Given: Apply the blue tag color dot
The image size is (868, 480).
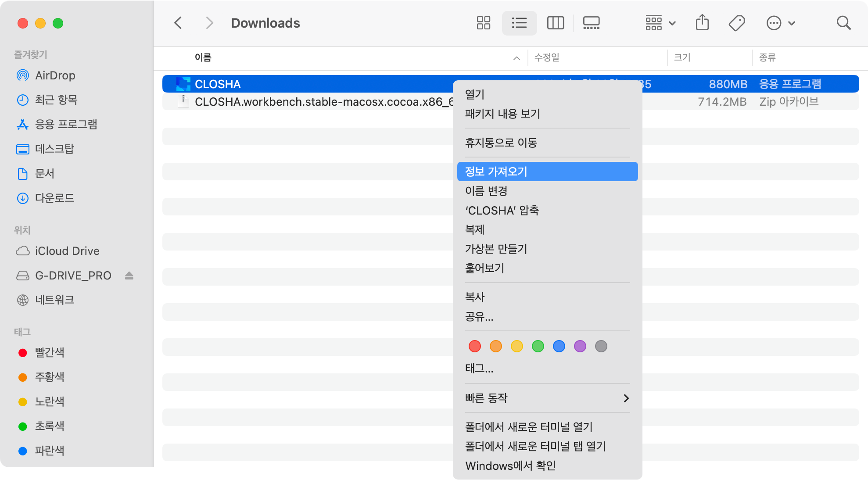Looking at the screenshot, I should [559, 346].
